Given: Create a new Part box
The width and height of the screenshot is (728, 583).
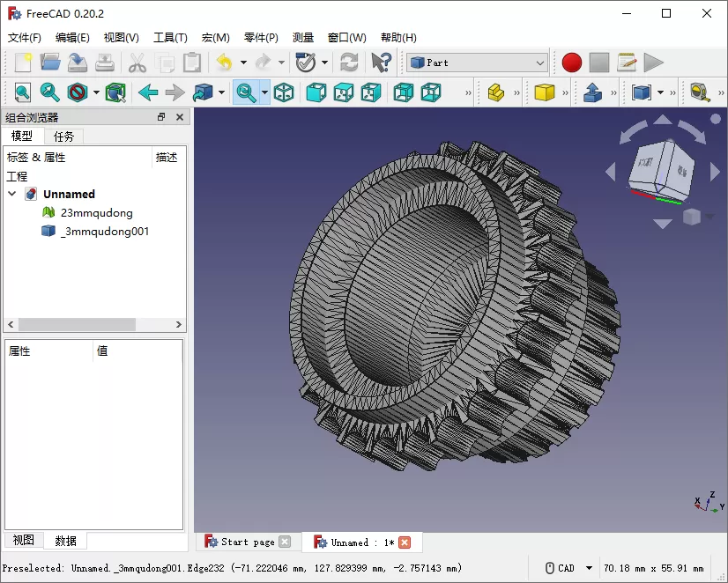Looking at the screenshot, I should point(544,92).
